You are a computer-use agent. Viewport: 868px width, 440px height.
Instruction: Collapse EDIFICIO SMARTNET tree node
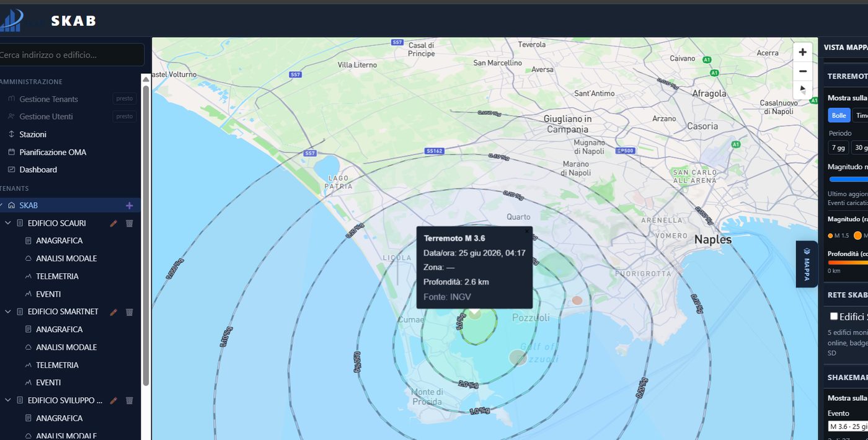[x=8, y=312]
